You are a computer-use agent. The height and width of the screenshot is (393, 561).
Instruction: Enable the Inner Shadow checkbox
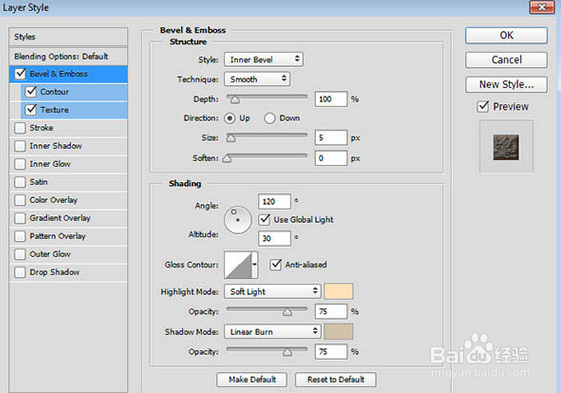click(20, 146)
